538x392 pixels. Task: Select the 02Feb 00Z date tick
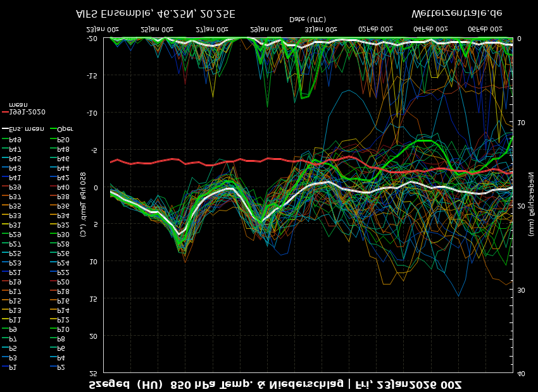pyautogui.click(x=376, y=29)
